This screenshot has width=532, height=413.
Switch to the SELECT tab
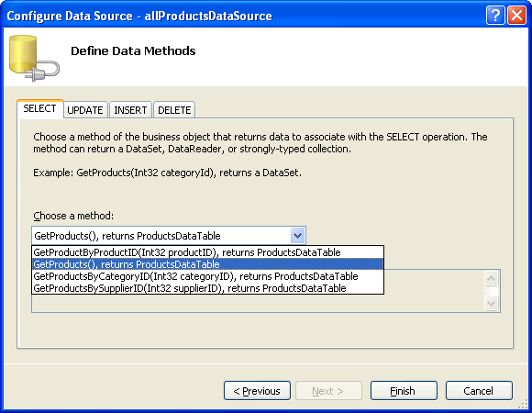pos(40,109)
